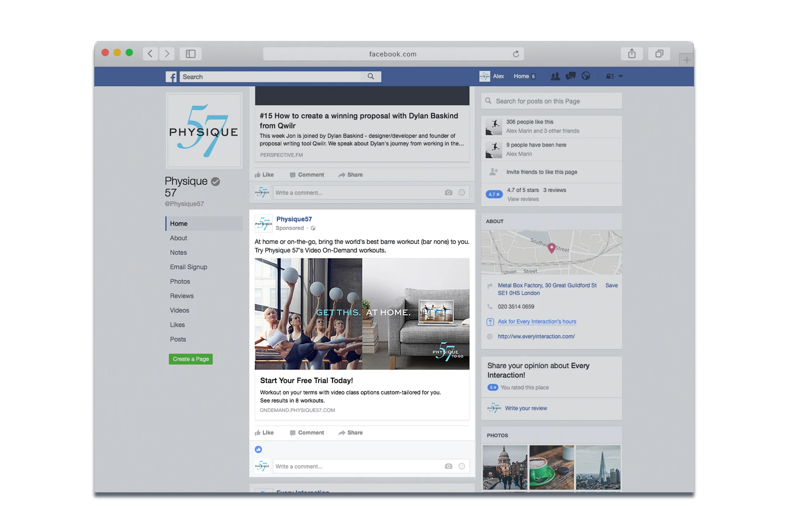Image resolution: width=788 pixels, height=532 pixels.
Task: Toggle the Safari sidebar button
Action: (191, 54)
